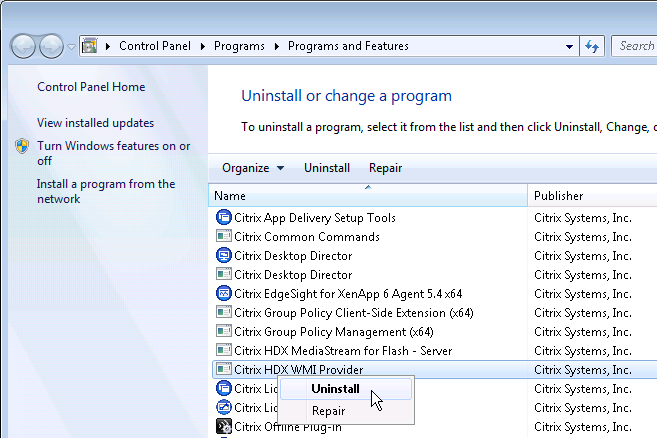Screen dimensions: 657x438
Task: Click the Citrix HDX WMI Provider icon
Action: click(x=224, y=369)
